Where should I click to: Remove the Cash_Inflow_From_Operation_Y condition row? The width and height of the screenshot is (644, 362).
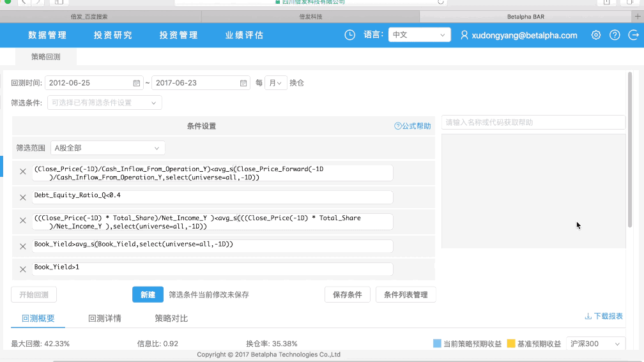tap(23, 172)
